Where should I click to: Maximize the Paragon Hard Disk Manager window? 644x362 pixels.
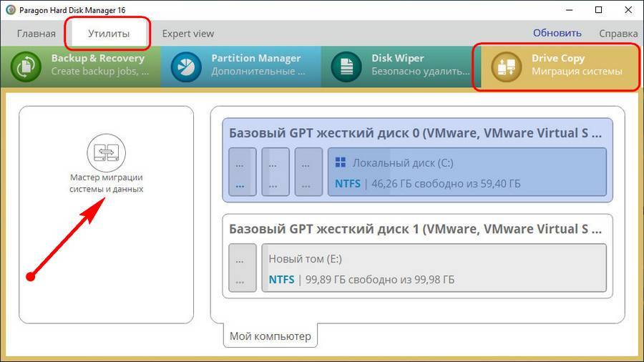tap(598, 10)
